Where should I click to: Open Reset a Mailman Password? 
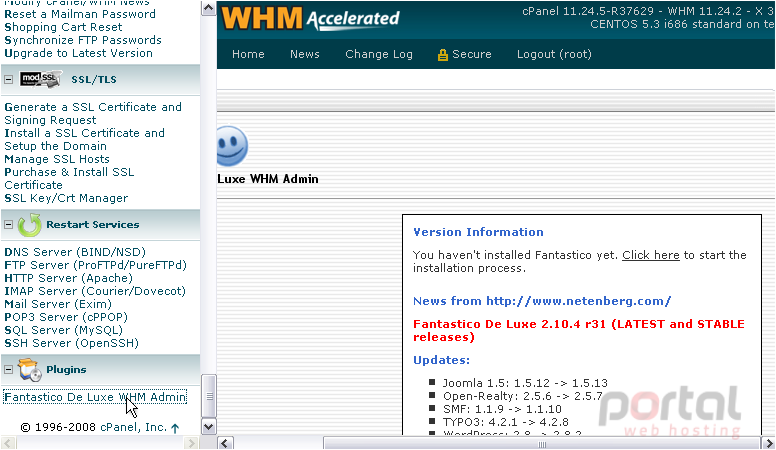(80, 14)
